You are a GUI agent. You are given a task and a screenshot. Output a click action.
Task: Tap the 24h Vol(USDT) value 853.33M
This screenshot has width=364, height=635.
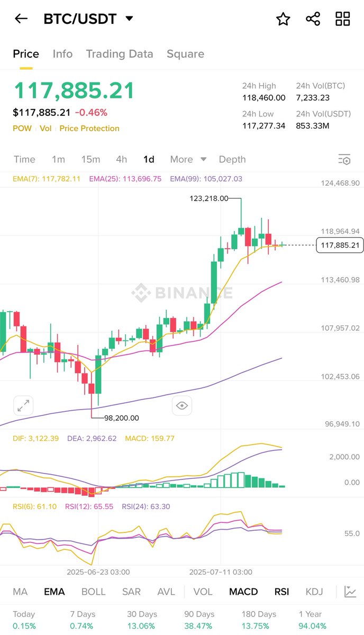[313, 125]
